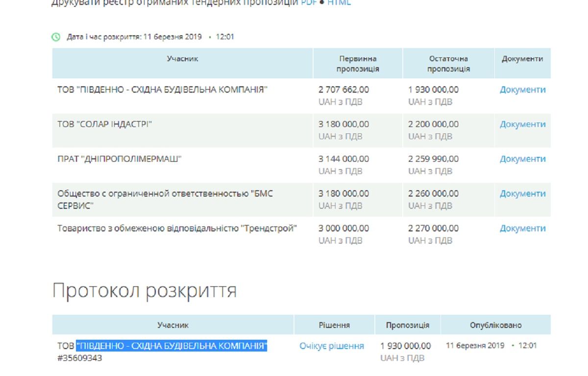588x376 pixels.
Task: Click the Очікує рішення status link
Action: [x=332, y=346]
